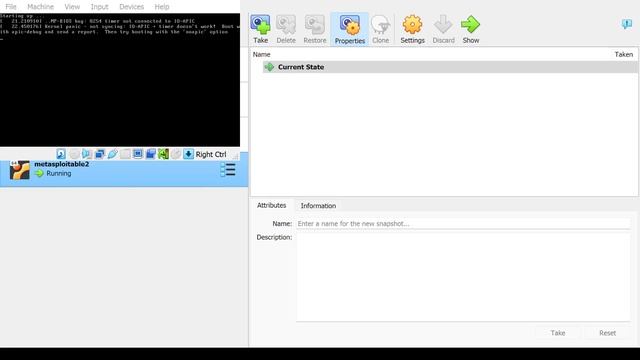Click the green Running state arrow icon

coord(39,173)
